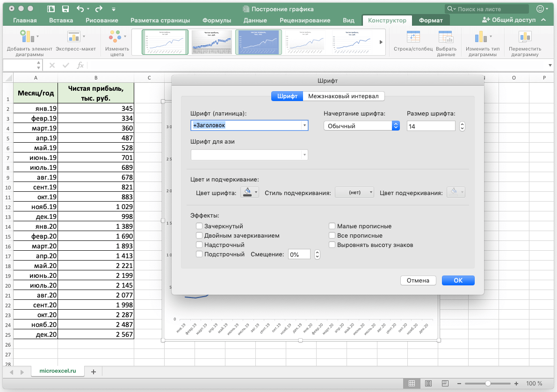Click the previous sheet arrow
The width and height of the screenshot is (557, 392).
coord(12,372)
